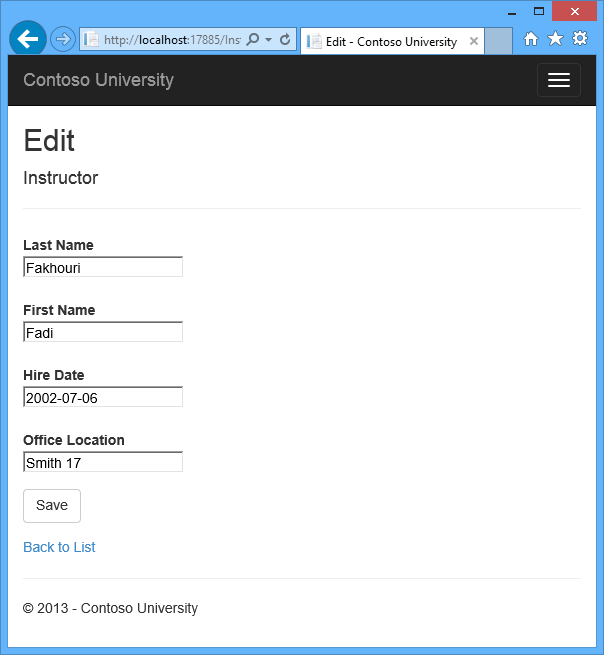The image size is (604, 655).
Task: Click the Contoso University brand link
Action: [x=99, y=80]
